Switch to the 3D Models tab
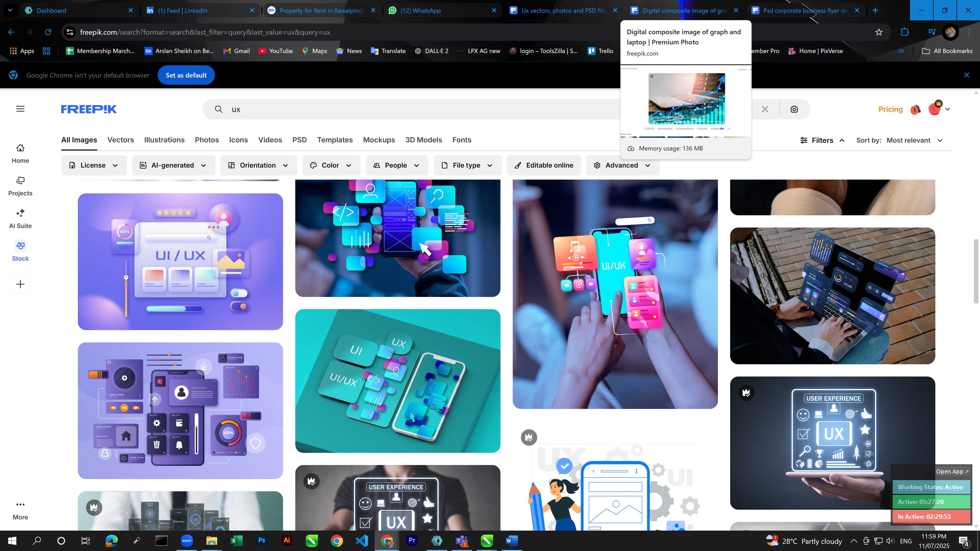Viewport: 980px width, 551px height. click(423, 140)
